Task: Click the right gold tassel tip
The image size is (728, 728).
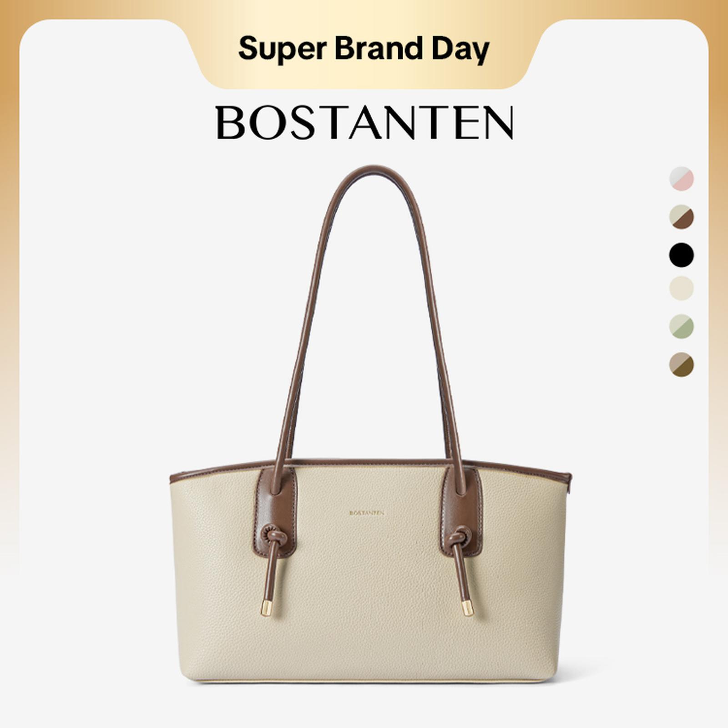Action: [x=467, y=608]
